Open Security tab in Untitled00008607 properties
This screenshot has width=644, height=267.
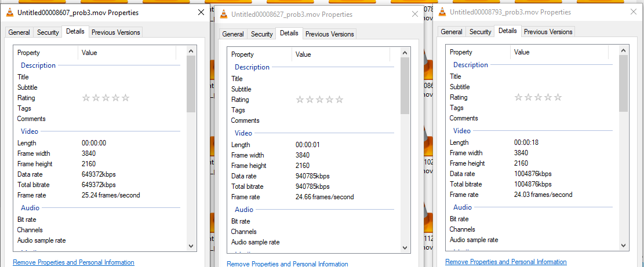coord(48,32)
